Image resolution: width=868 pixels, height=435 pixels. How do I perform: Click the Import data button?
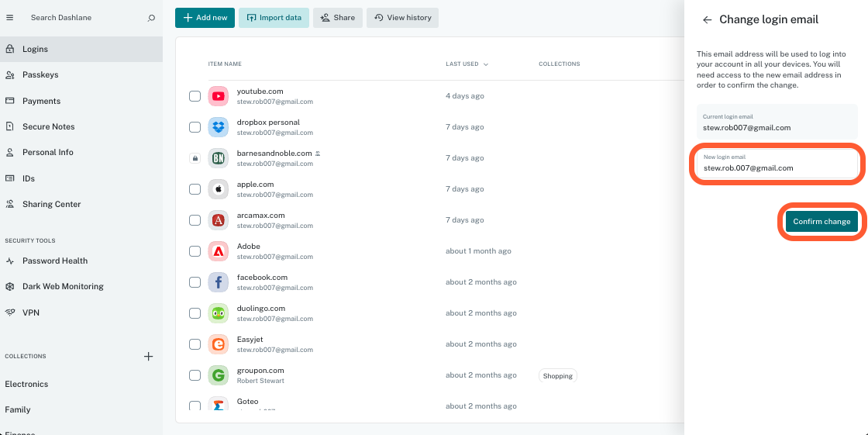274,18
